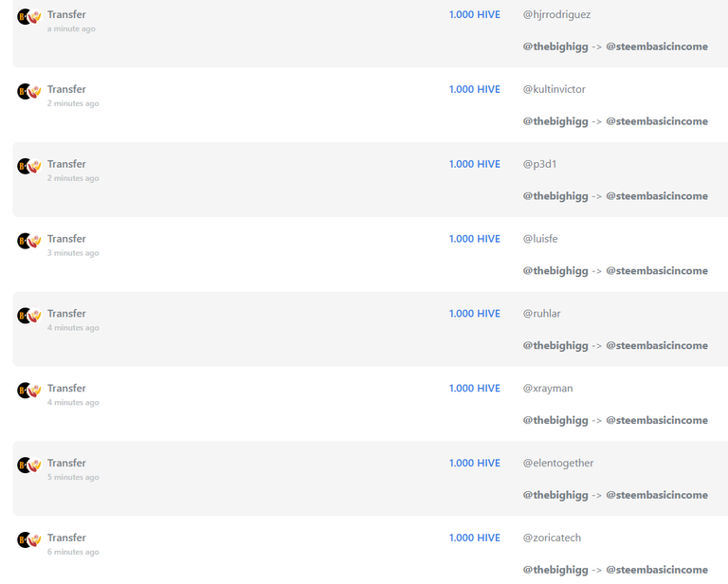Visit @steembasicincome link in the @kultinvictor transfer
Viewport: 728px width, 584px height.
[x=657, y=121]
